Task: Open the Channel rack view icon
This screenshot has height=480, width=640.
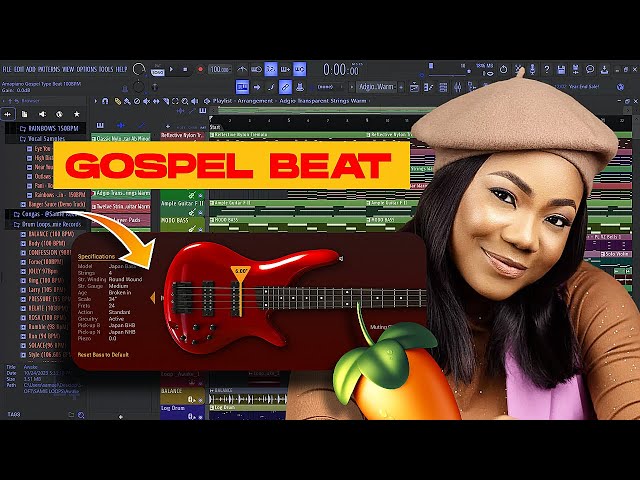Action: pos(443,87)
